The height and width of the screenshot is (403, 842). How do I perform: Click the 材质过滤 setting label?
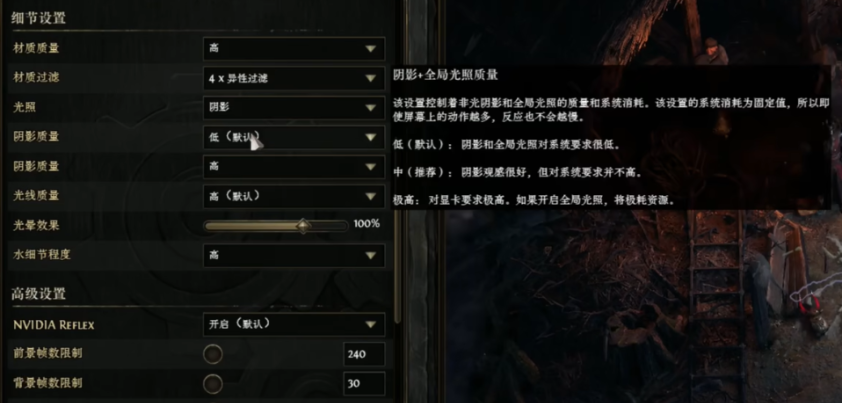point(36,77)
